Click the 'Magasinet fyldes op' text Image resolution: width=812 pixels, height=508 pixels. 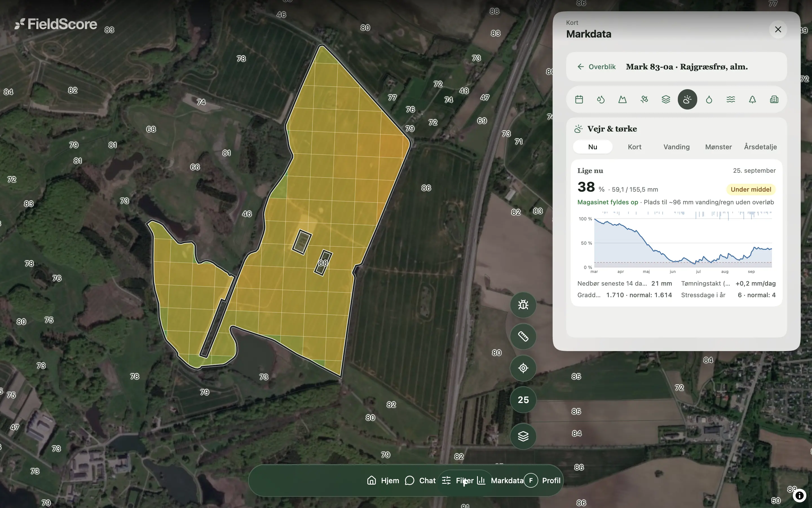[608, 202]
